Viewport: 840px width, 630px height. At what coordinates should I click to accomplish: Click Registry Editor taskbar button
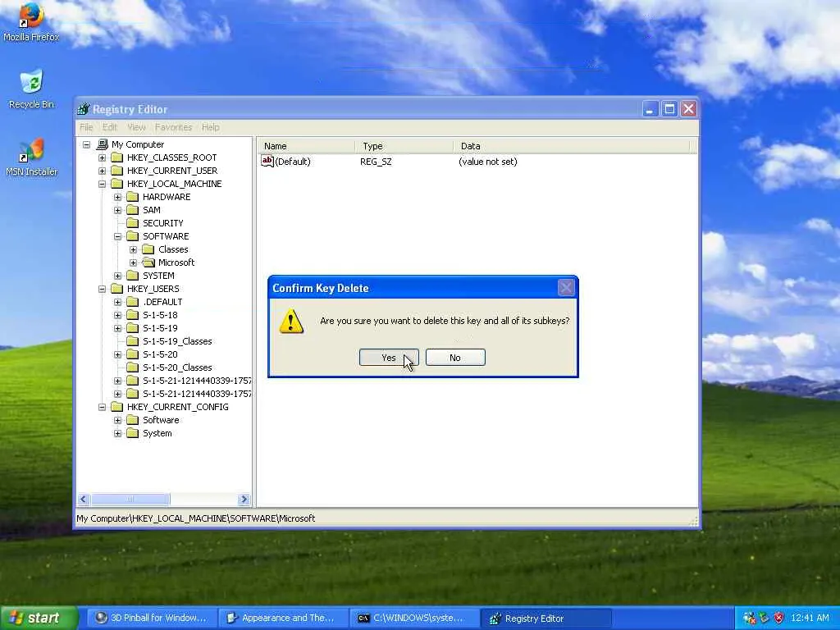546,618
